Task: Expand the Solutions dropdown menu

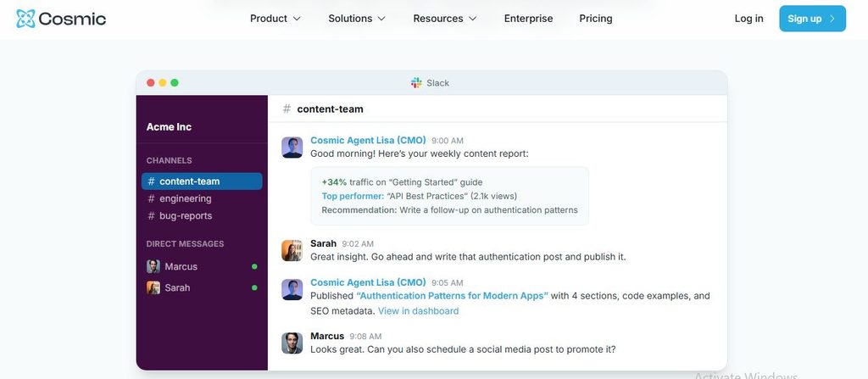Action: [357, 19]
